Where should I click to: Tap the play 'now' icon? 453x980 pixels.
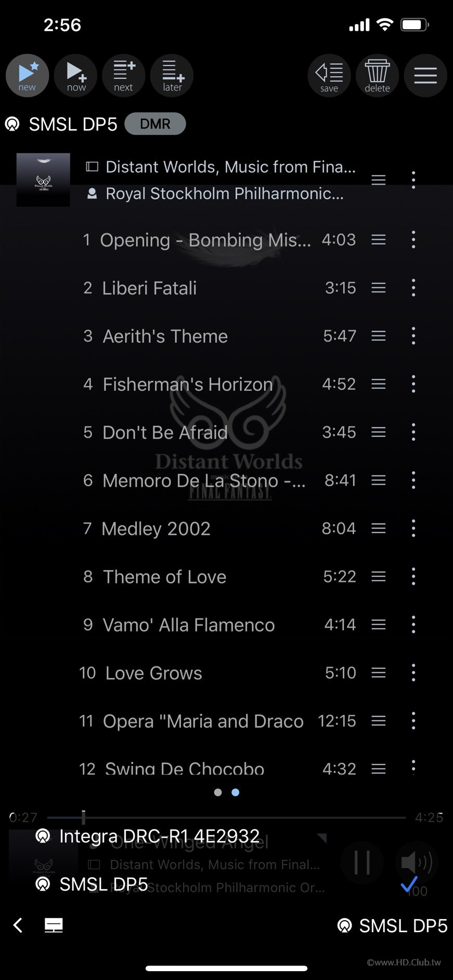click(x=76, y=76)
